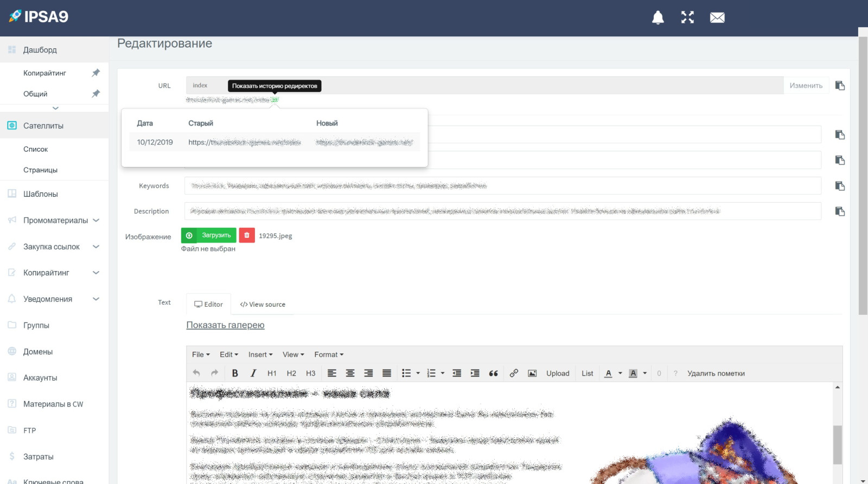The width and height of the screenshot is (868, 484).
Task: Click the Изменить button next to URL
Action: [806, 86]
